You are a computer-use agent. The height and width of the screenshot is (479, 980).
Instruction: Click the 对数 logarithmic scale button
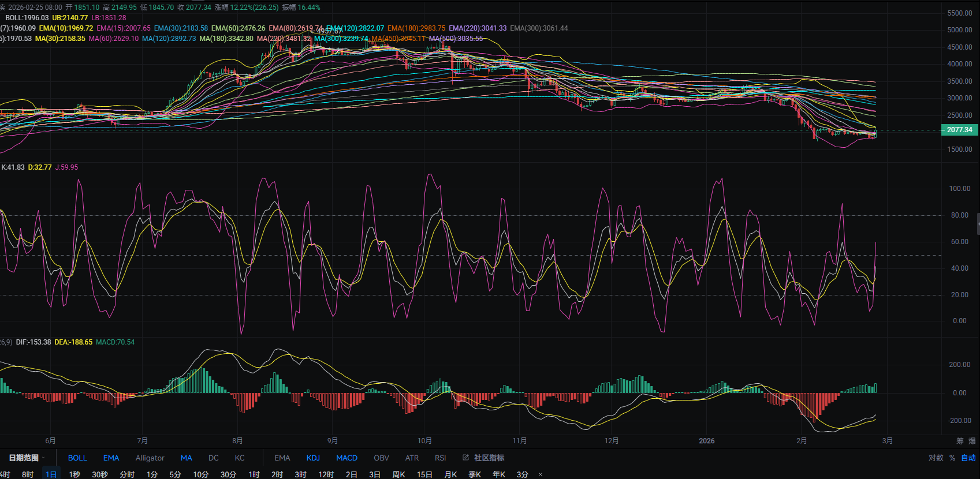point(936,458)
